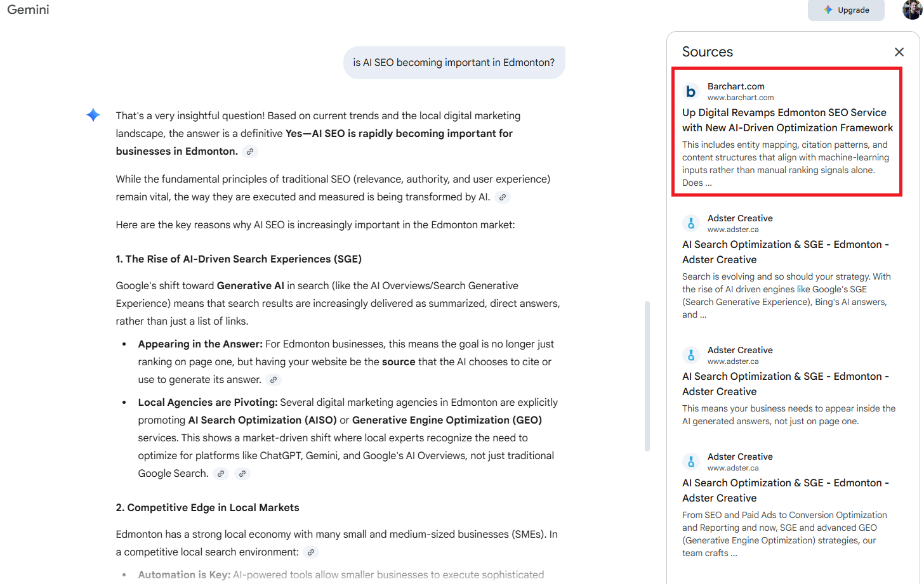The width and height of the screenshot is (924, 584).
Task: Open "Up Digital Revamps Edmonton SEO Service" source title
Action: tap(788, 120)
